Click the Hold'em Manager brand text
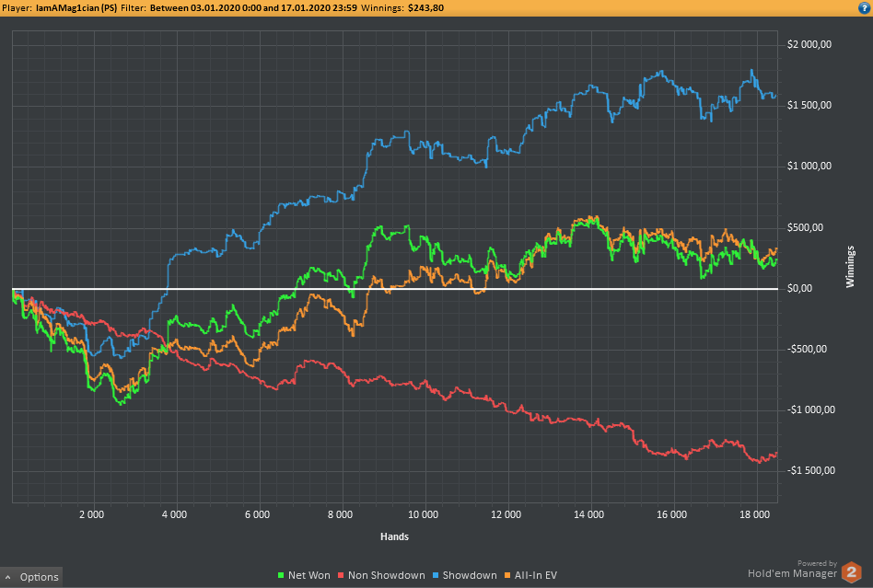Image resolution: width=873 pixels, height=588 pixels. click(x=792, y=573)
